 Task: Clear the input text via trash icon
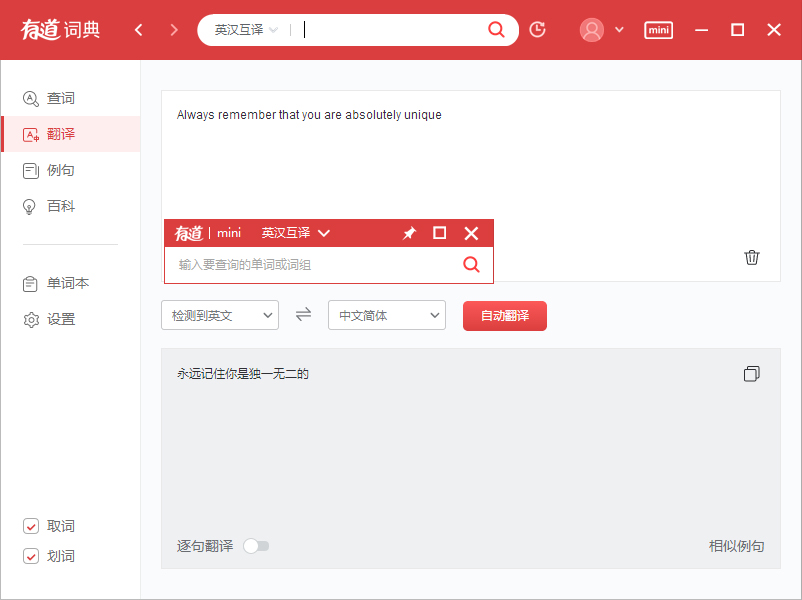point(752,257)
